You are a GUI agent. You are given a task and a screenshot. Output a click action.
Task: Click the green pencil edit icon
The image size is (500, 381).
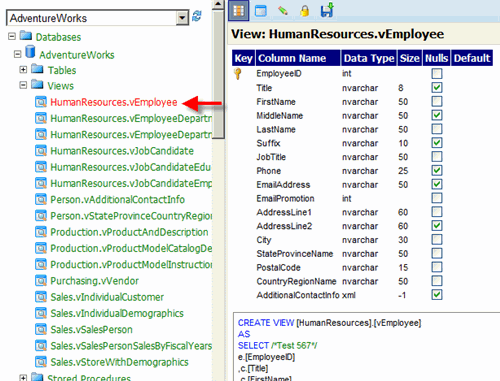tap(283, 11)
